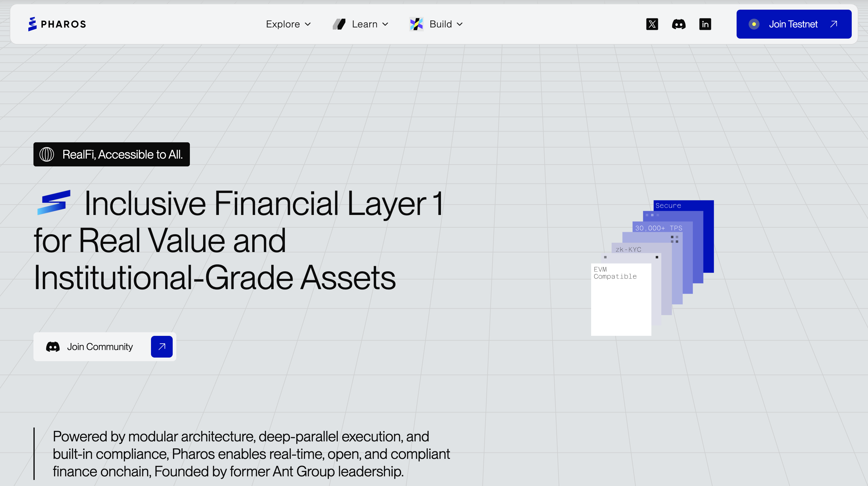Image resolution: width=868 pixels, height=486 pixels.
Task: Click the blue S logo beside the headline
Action: pos(54,202)
